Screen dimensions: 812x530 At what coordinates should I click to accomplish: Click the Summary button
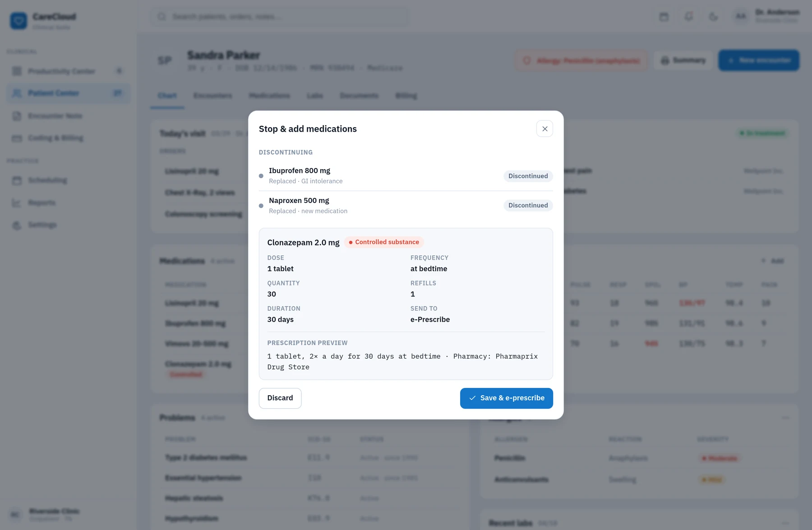(683, 60)
